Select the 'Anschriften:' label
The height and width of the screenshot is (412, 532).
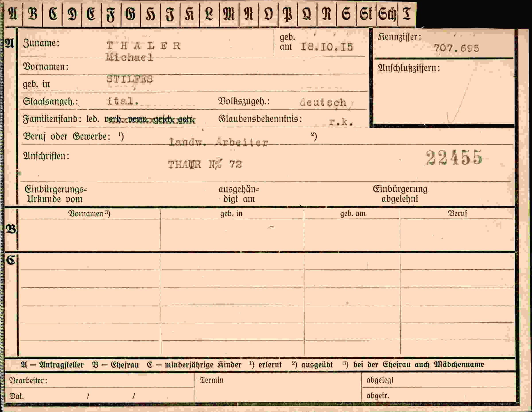(x=46, y=156)
